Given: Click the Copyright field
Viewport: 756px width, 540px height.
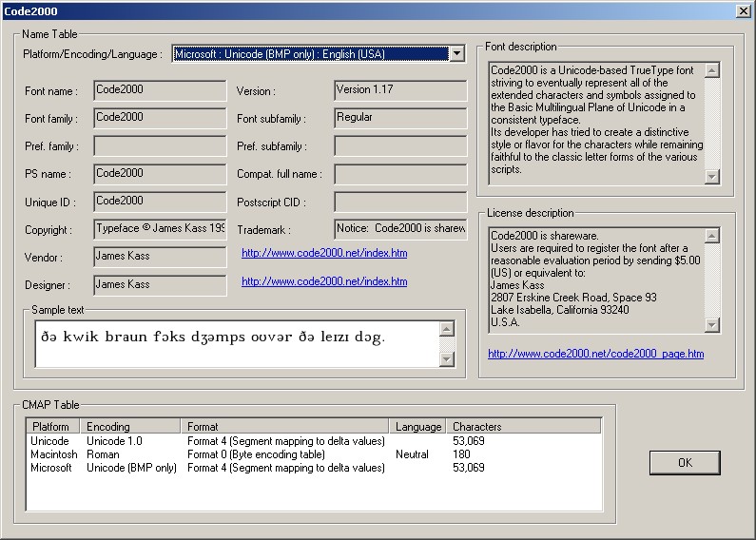Looking at the screenshot, I should coord(160,229).
